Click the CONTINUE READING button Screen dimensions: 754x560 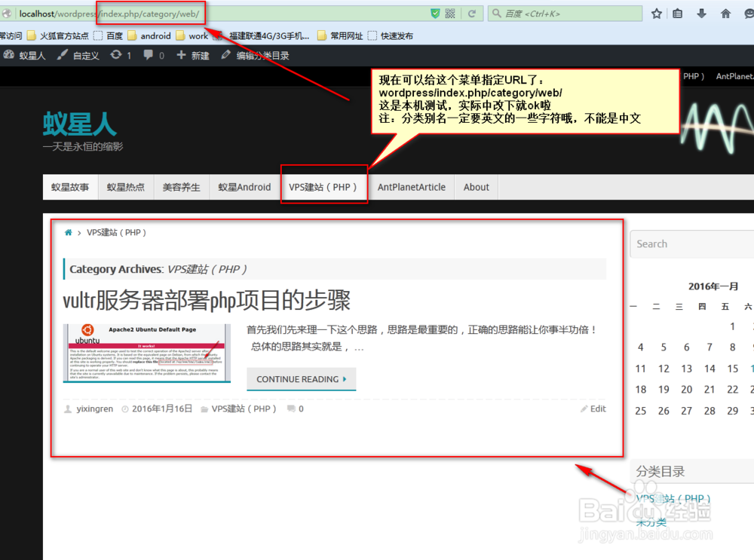(301, 380)
